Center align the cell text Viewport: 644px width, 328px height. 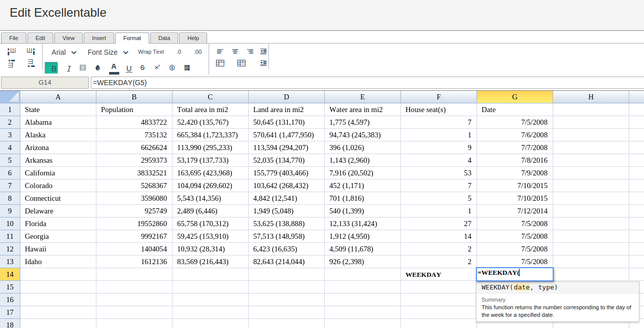235,52
